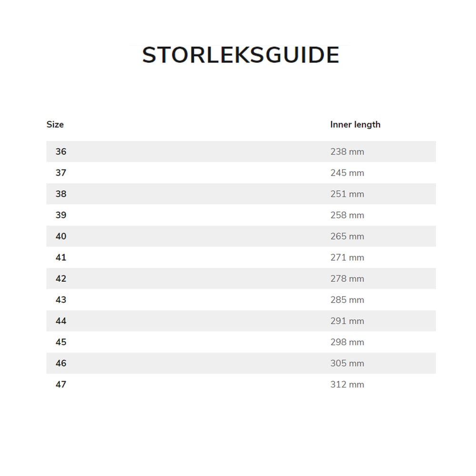This screenshot has height=476, width=476.
Task: Click the 238 mm inner length value
Action: (x=347, y=152)
